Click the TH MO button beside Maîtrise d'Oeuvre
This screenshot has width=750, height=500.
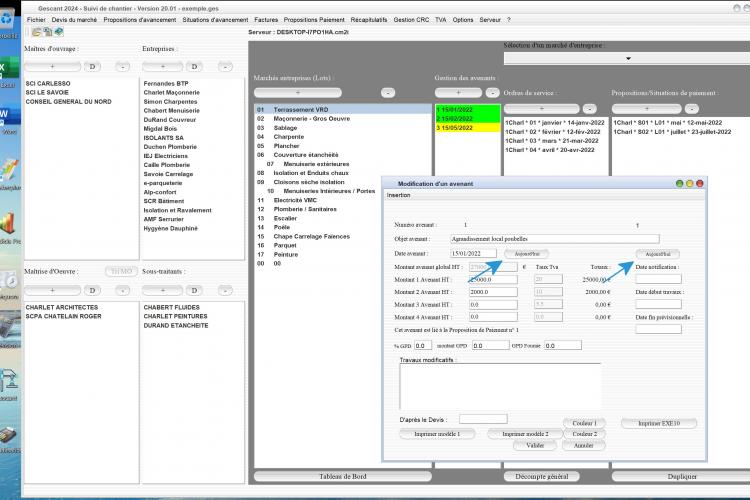(121, 271)
